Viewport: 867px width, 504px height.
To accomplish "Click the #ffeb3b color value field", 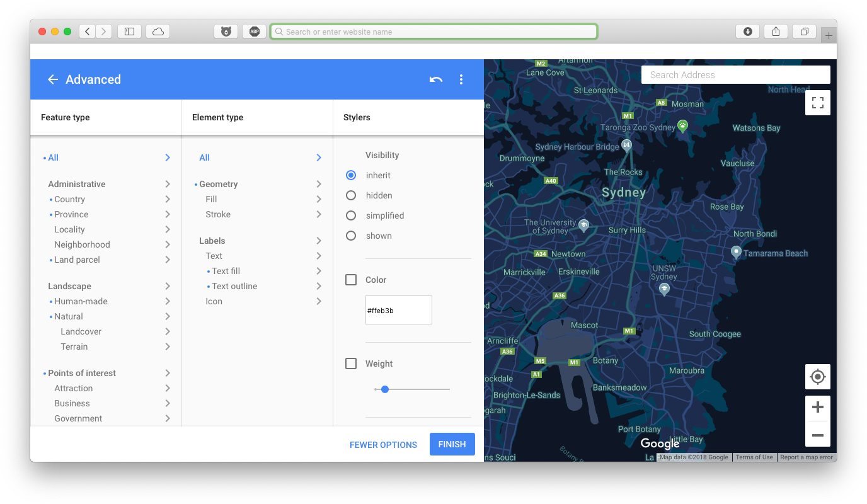I will 399,310.
